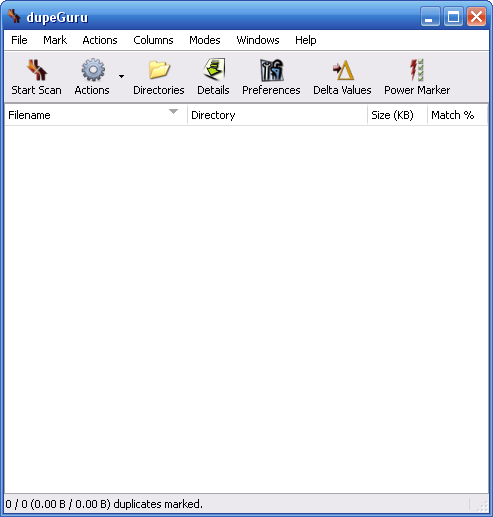The image size is (493, 517).
Task: Expand the Actions toolbar dropdown arrow
Action: pos(121,76)
